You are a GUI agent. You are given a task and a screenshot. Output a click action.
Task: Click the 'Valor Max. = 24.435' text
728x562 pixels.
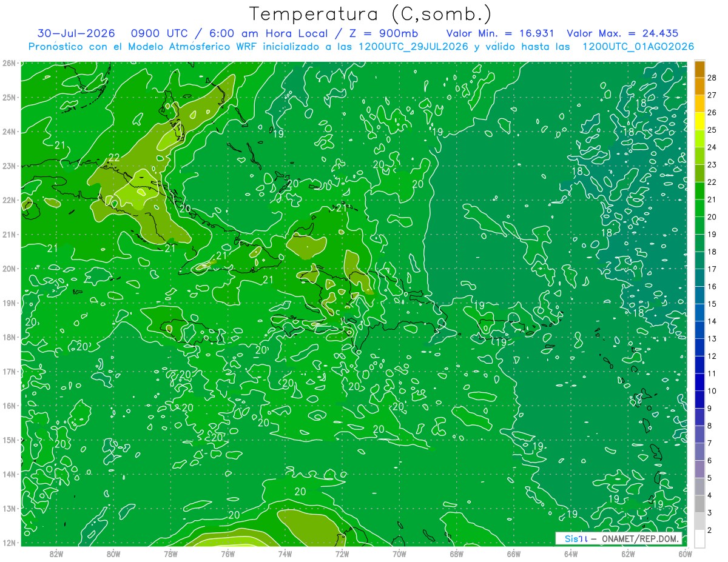pos(622,34)
